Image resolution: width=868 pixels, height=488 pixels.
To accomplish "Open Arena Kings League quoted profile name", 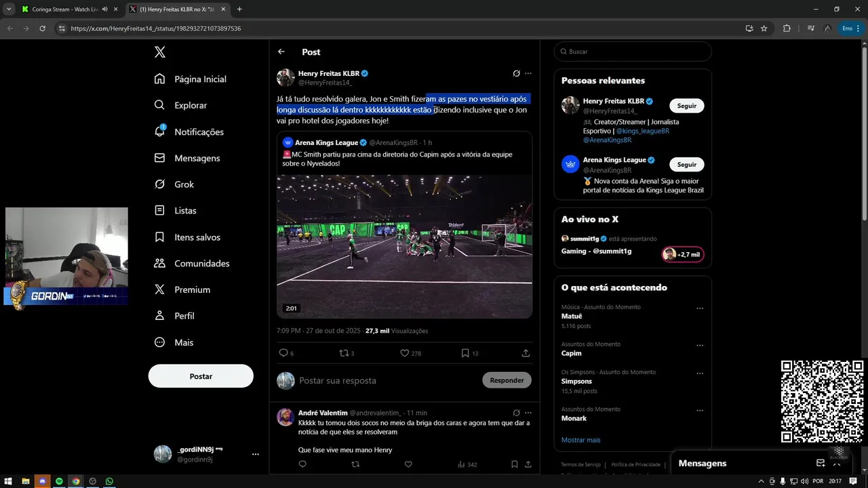I will [x=326, y=142].
